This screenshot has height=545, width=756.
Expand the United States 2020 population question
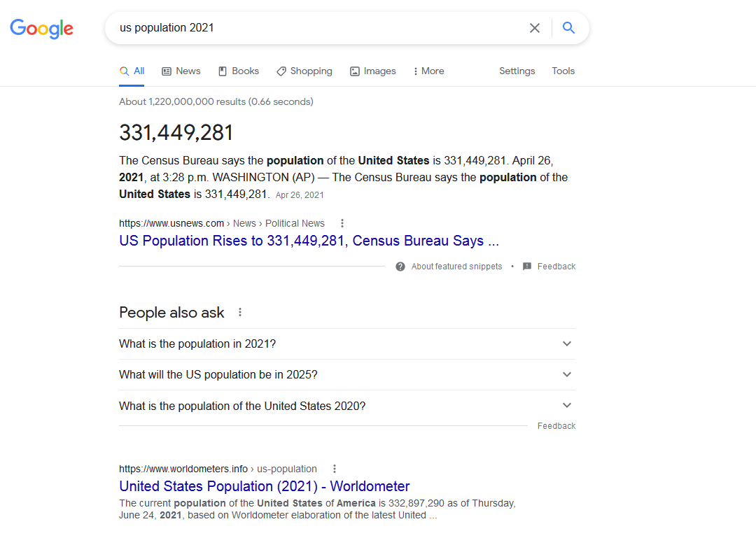567,405
